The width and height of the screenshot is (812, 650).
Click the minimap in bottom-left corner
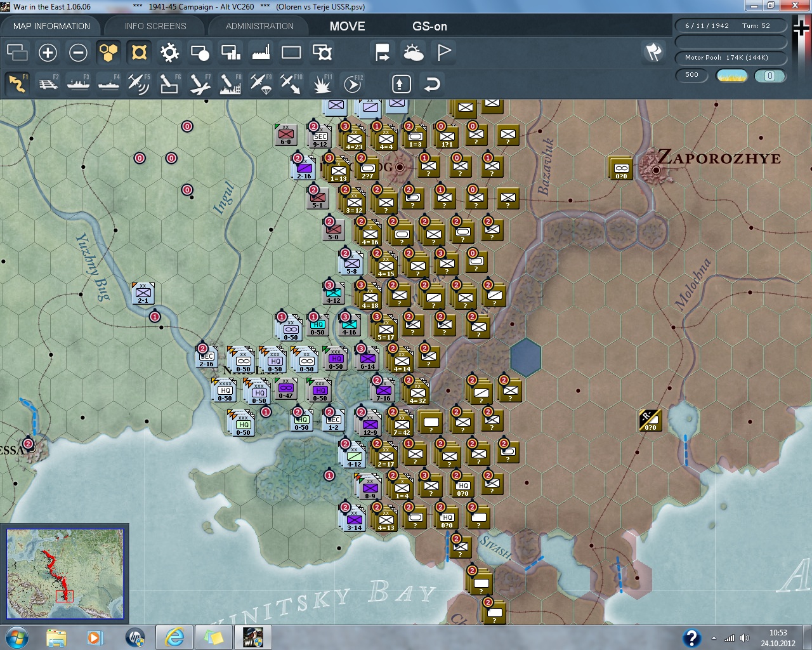(x=65, y=573)
